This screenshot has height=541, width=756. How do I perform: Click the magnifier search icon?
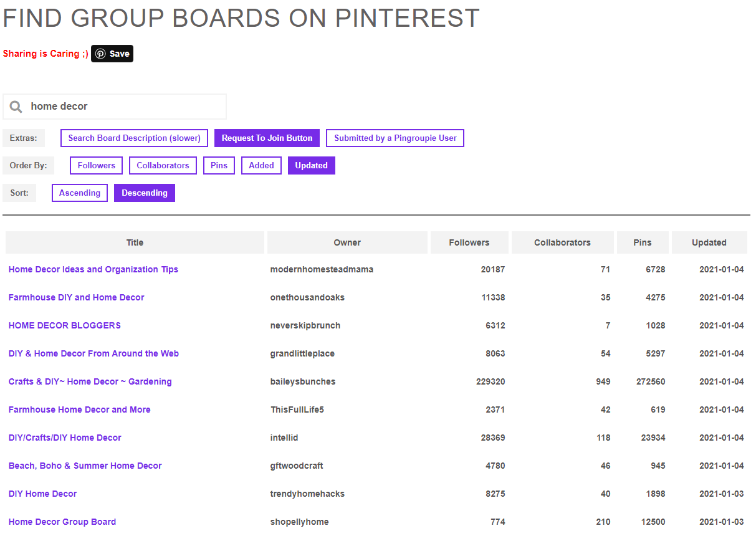[16, 107]
